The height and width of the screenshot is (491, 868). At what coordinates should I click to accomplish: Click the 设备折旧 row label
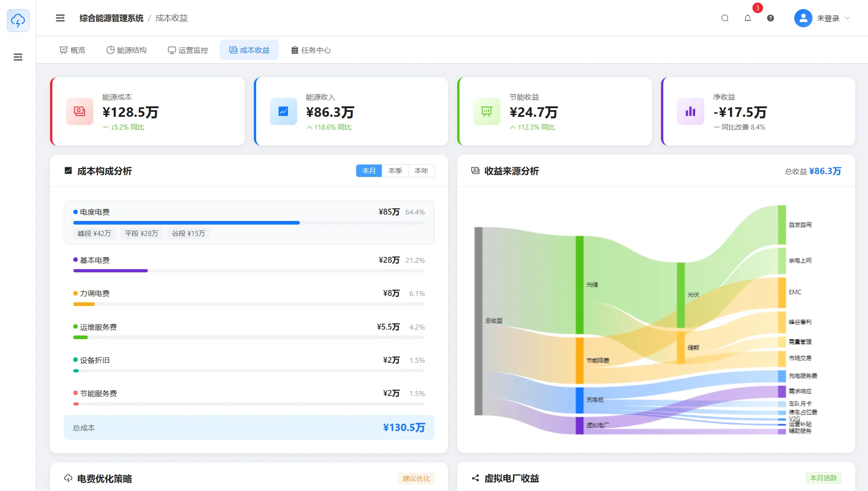pos(95,360)
